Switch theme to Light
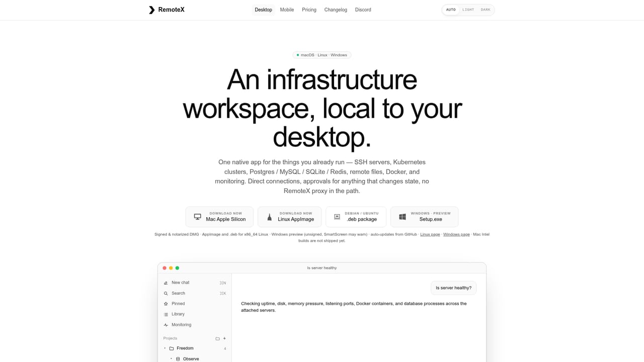This screenshot has height=362, width=644. point(468,10)
